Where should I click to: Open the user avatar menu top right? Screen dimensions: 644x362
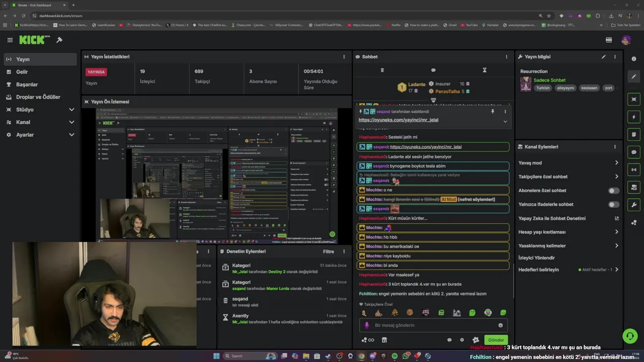click(626, 40)
